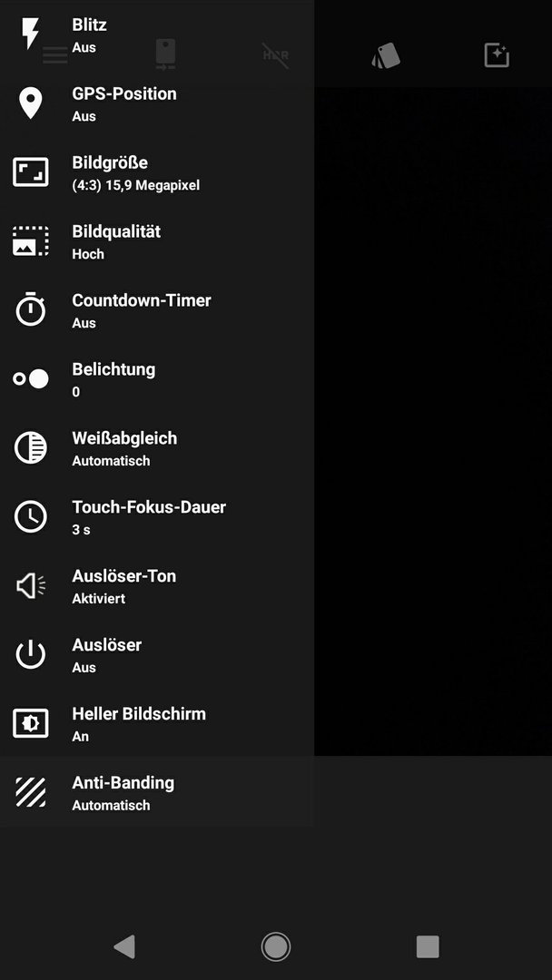552x980 pixels.
Task: Open the Countdown-Timer setting
Action: tap(157, 310)
